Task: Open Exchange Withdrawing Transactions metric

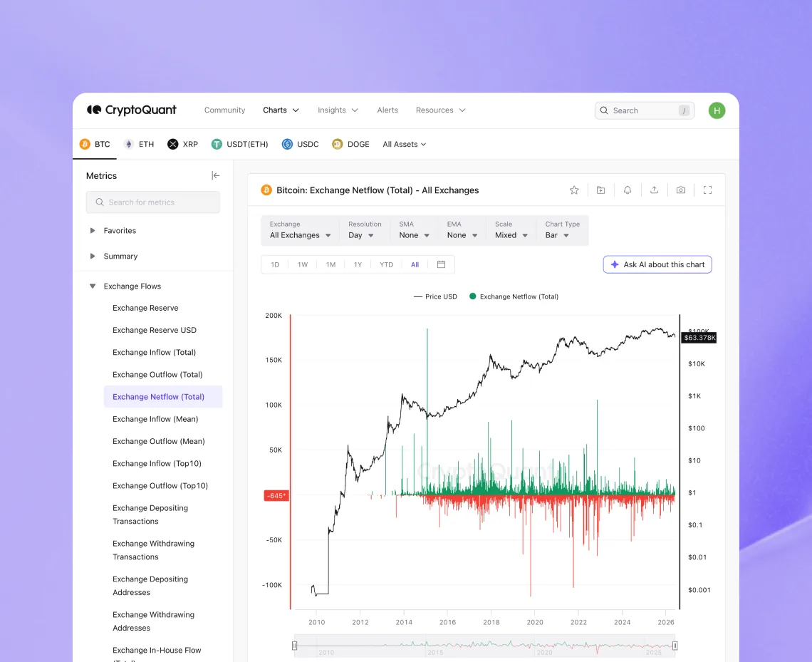Action: point(153,550)
